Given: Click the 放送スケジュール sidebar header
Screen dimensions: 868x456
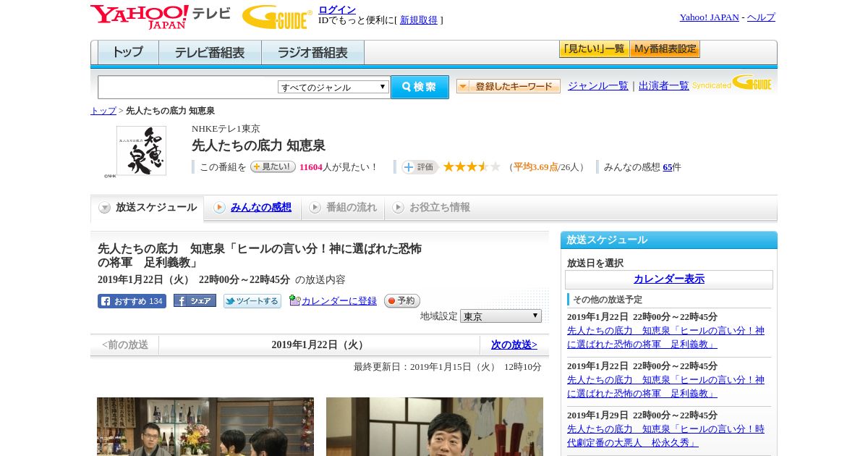Looking at the screenshot, I should tap(669, 240).
